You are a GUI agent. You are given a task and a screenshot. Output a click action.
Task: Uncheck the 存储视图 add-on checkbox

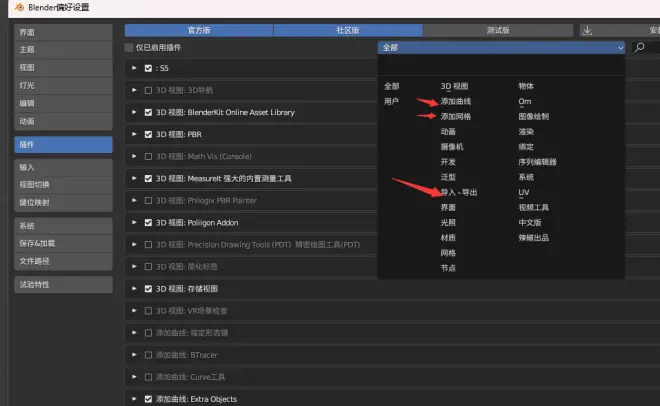pos(148,289)
